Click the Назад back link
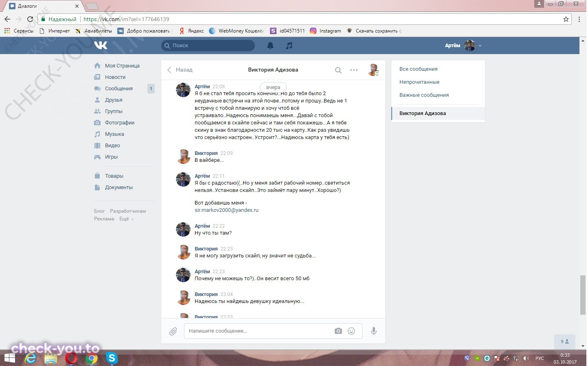Image resolution: width=588 pixels, height=366 pixels. click(x=180, y=70)
